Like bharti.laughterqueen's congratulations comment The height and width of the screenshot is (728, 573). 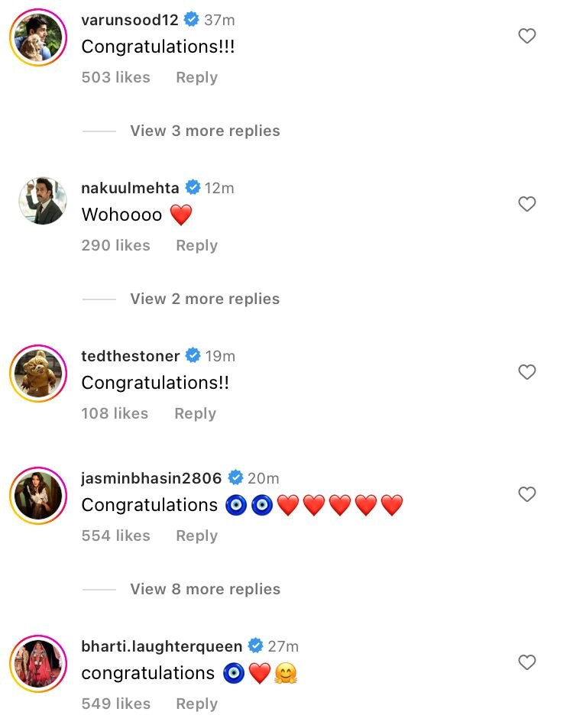tap(527, 662)
